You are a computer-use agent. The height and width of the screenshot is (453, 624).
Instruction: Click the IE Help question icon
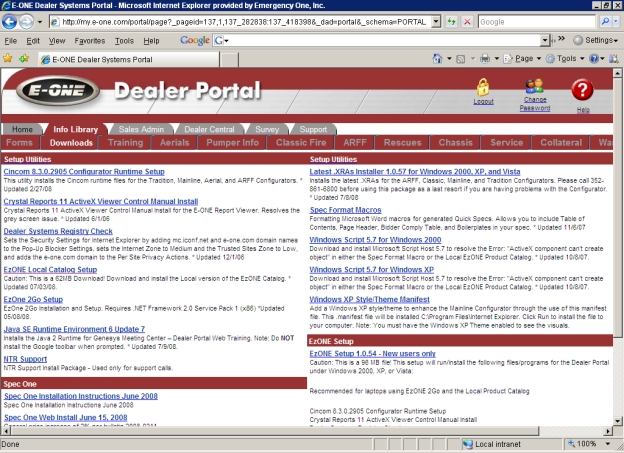pyautogui.click(x=594, y=59)
